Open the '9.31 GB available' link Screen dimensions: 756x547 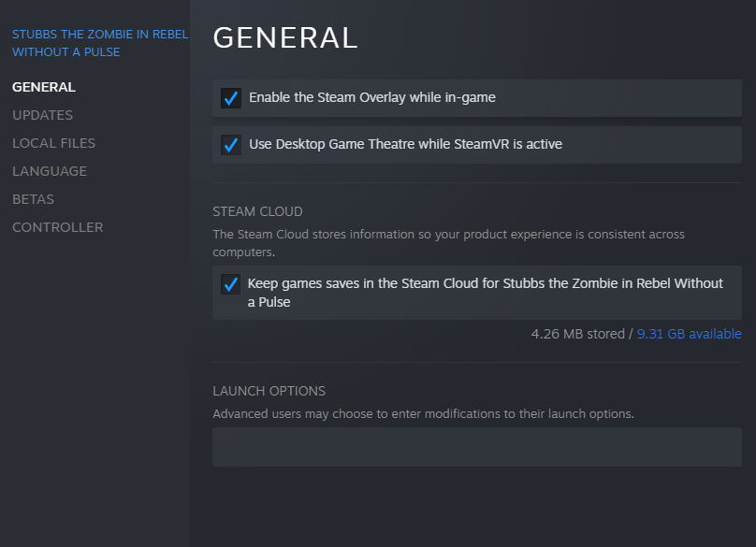pos(689,334)
